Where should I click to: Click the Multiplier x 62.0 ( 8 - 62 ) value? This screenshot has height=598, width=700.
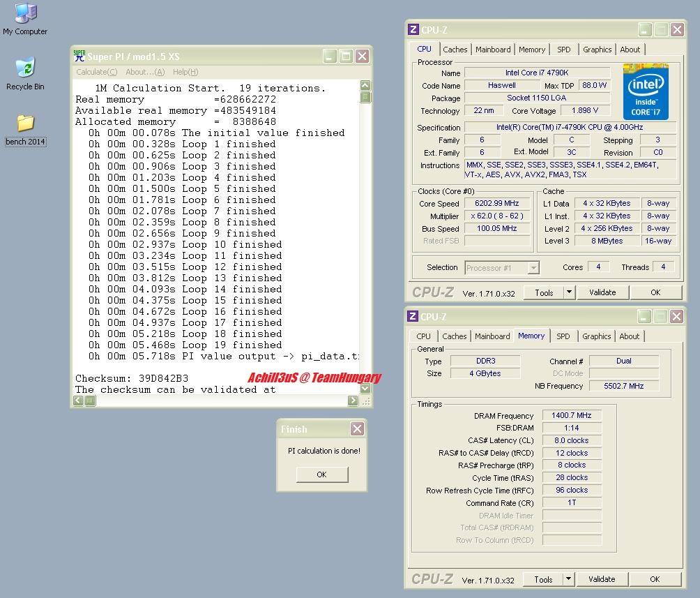click(497, 216)
